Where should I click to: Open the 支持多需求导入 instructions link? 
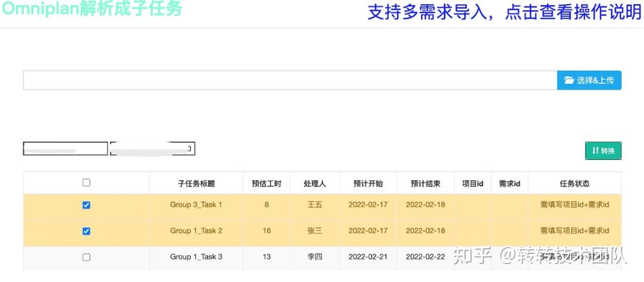[x=504, y=13]
